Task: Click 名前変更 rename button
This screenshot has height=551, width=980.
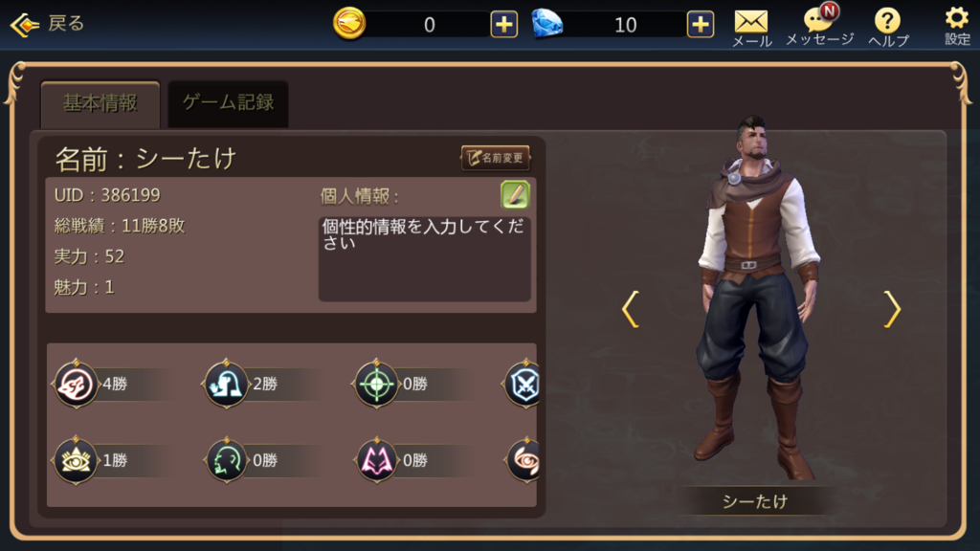Action: pos(496,158)
